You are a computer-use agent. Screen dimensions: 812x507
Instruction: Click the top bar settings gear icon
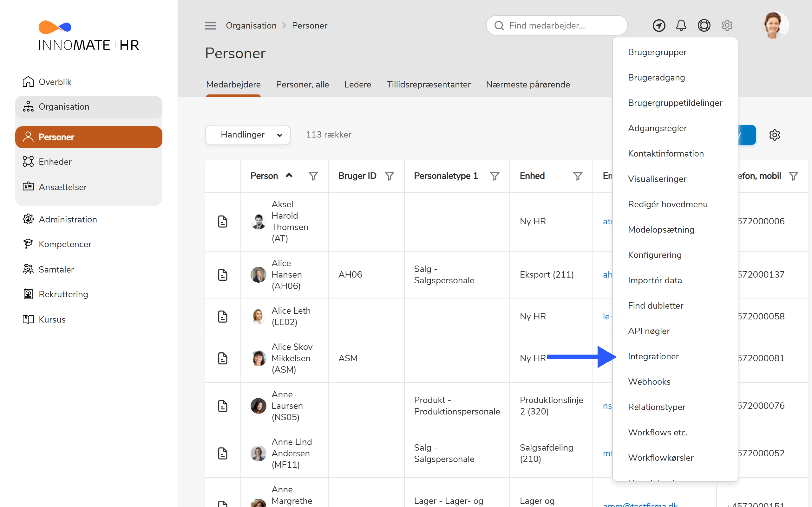pyautogui.click(x=727, y=25)
